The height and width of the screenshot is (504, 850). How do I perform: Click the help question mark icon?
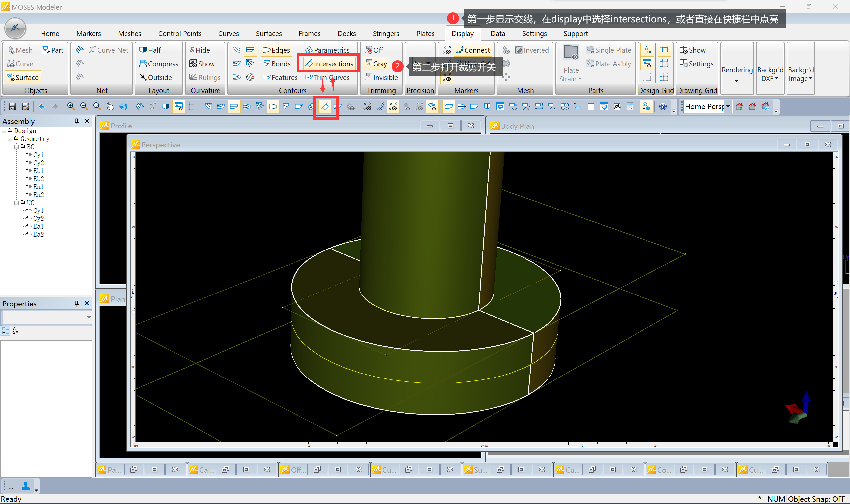pyautogui.click(x=662, y=107)
